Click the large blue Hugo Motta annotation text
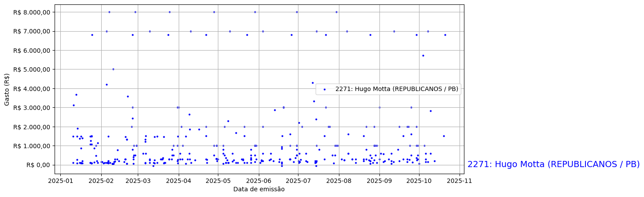Viewport: 644px width, 197px height. coord(553,164)
